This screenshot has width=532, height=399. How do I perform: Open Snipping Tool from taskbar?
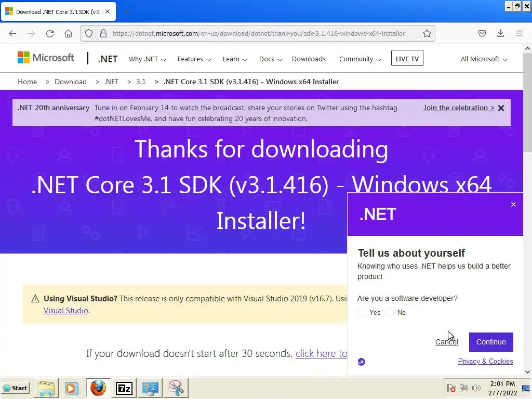(x=176, y=388)
